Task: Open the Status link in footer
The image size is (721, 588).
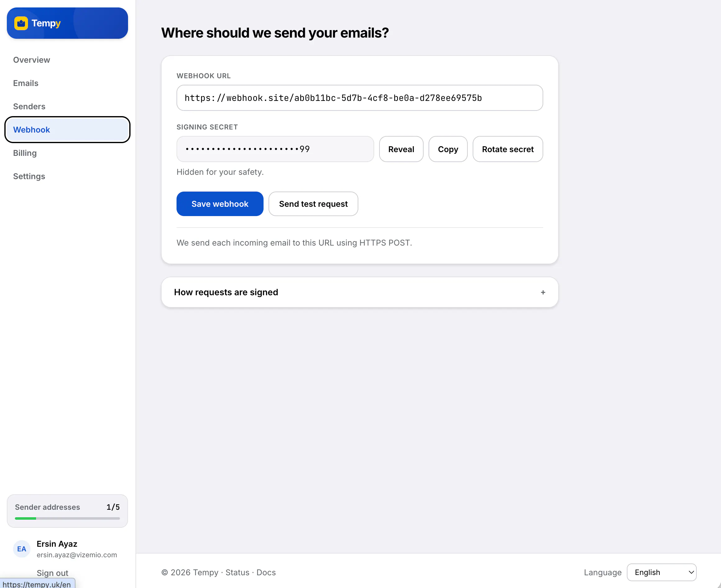Action: click(237, 572)
